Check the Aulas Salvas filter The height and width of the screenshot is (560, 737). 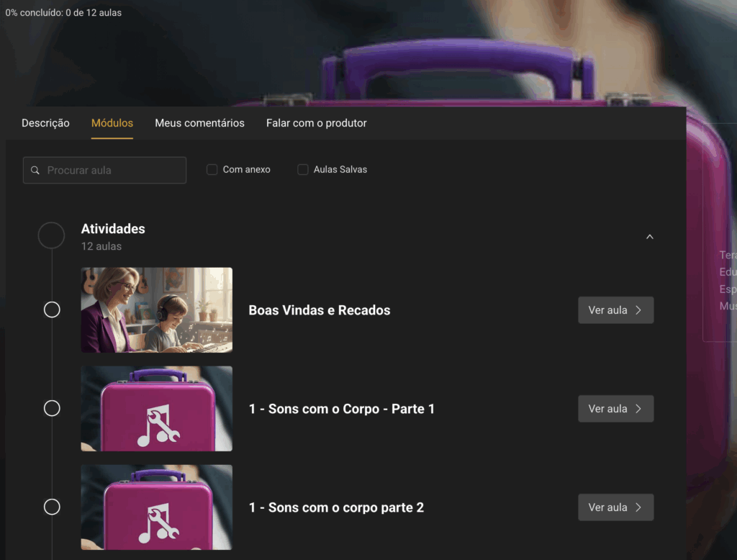point(303,170)
